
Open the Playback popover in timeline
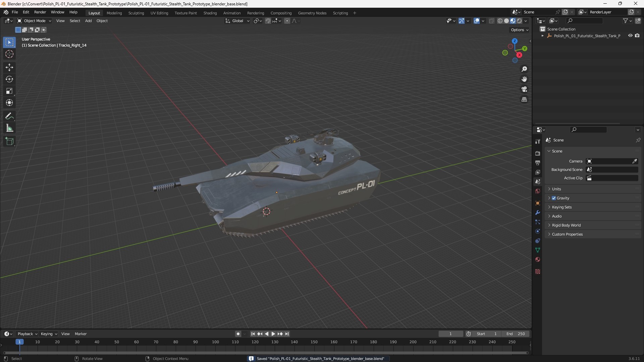click(27, 334)
